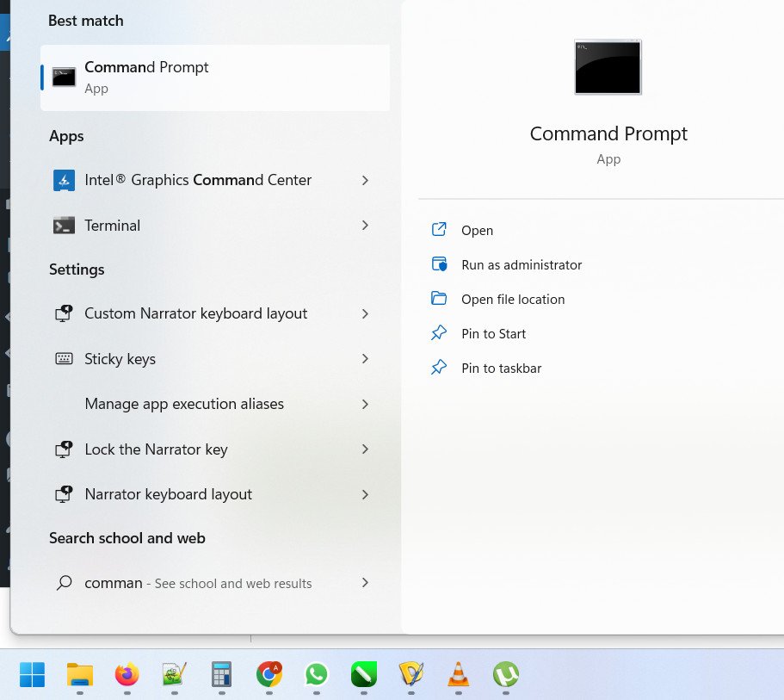Click the Intel Graphics Command Center icon
784x700 pixels.
[x=64, y=180]
